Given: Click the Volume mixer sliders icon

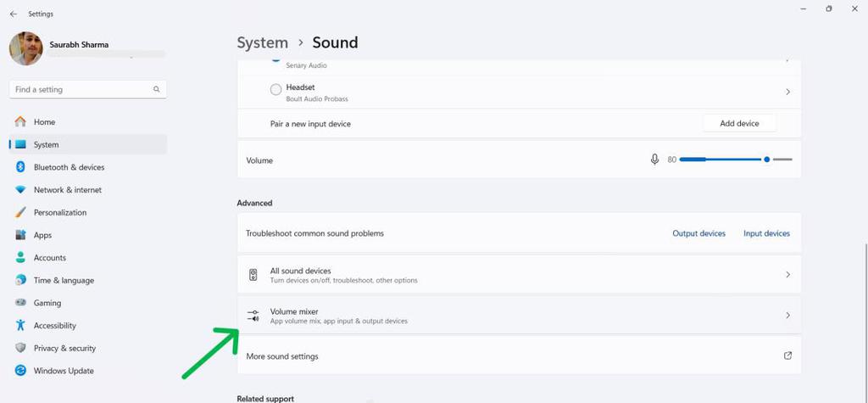Looking at the screenshot, I should [253, 316].
